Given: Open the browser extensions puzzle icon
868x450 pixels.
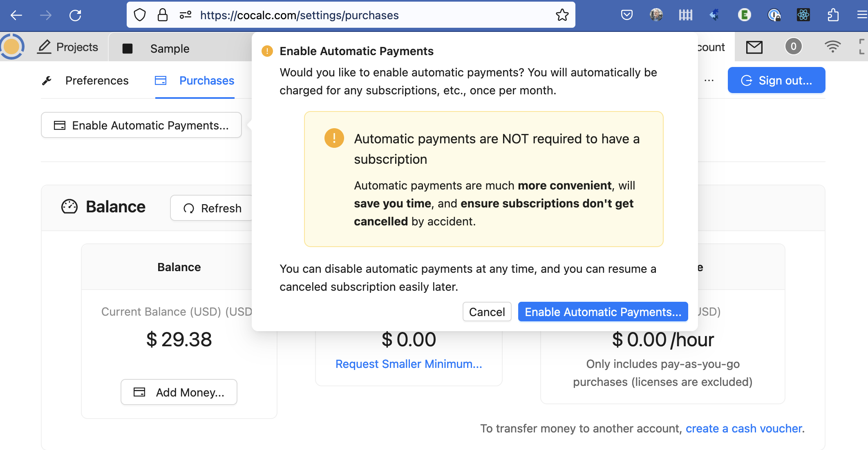Looking at the screenshot, I should (833, 15).
